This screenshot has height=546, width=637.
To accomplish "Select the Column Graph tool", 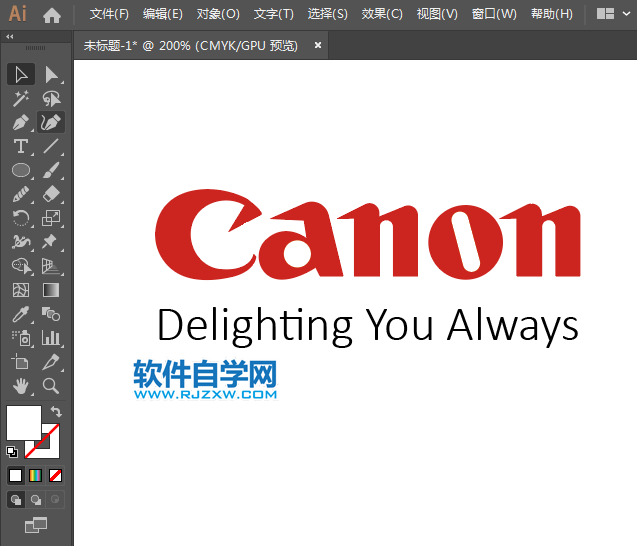I will click(51, 338).
